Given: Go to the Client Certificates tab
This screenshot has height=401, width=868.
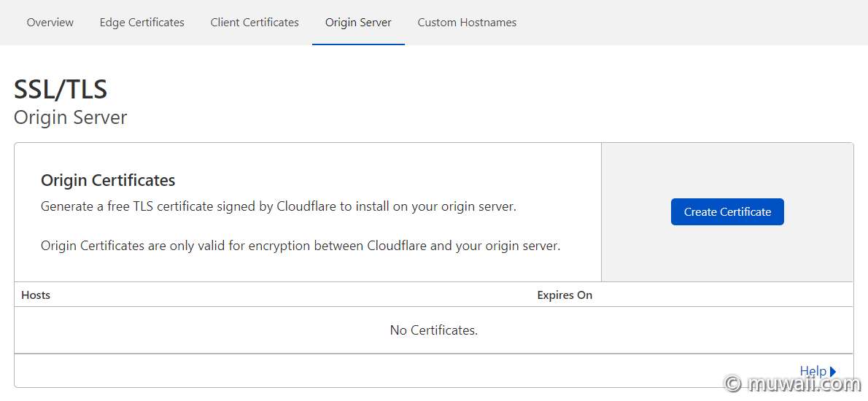Looking at the screenshot, I should [255, 23].
